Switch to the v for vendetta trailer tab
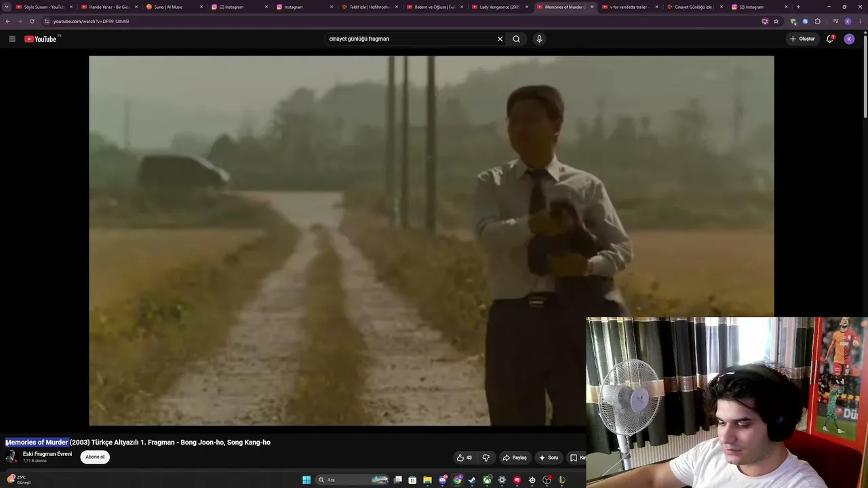The height and width of the screenshot is (488, 868). pos(629,7)
